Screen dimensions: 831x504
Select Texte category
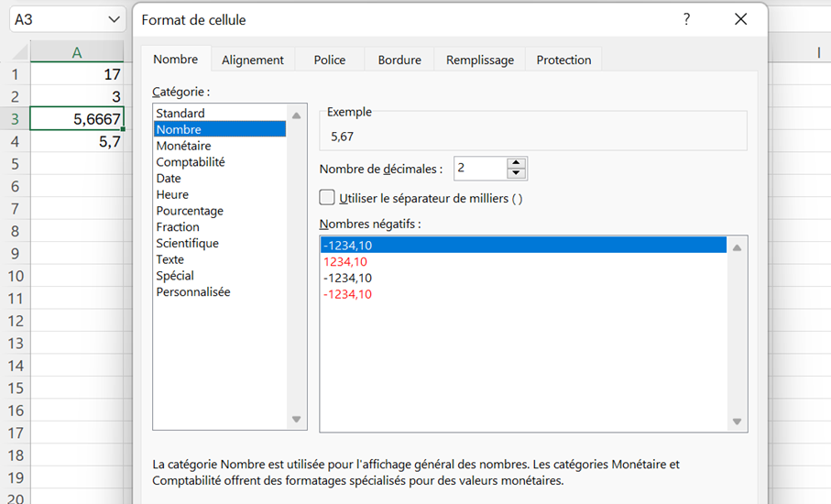[220, 259]
